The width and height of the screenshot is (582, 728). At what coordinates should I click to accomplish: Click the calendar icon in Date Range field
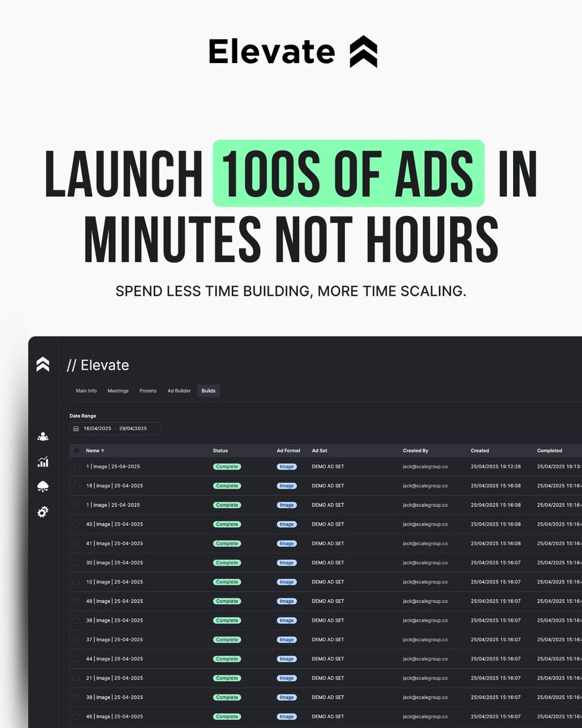[x=76, y=429]
